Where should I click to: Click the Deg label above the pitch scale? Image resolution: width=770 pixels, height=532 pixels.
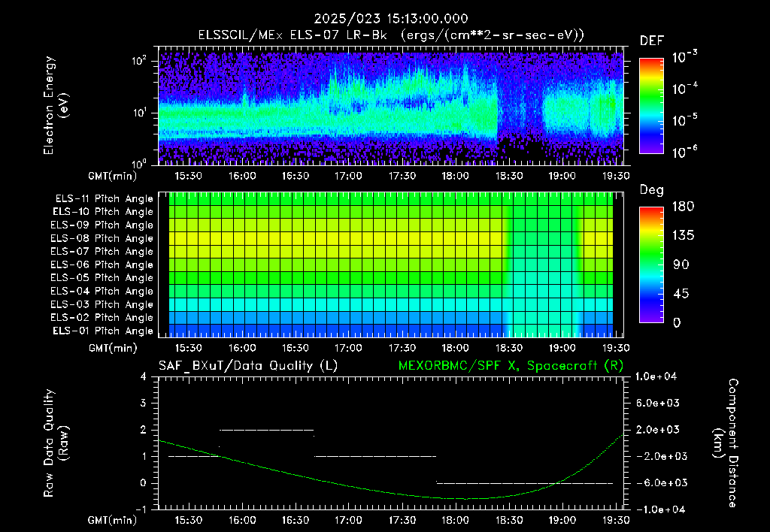[x=651, y=190]
